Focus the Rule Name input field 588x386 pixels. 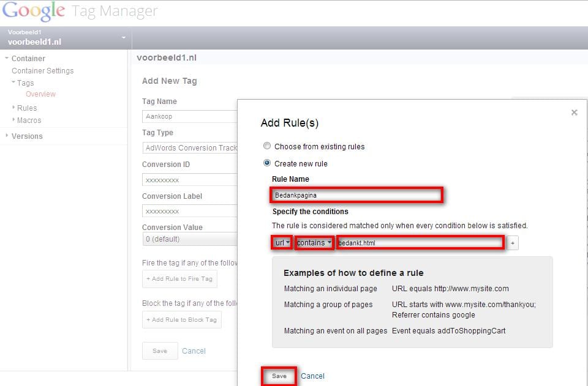tap(356, 195)
